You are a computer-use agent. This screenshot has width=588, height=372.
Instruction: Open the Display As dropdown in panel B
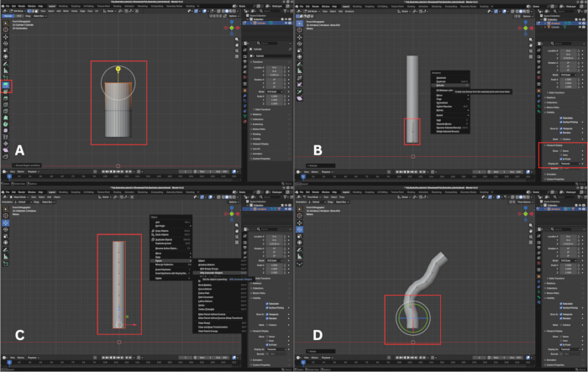(x=571, y=164)
